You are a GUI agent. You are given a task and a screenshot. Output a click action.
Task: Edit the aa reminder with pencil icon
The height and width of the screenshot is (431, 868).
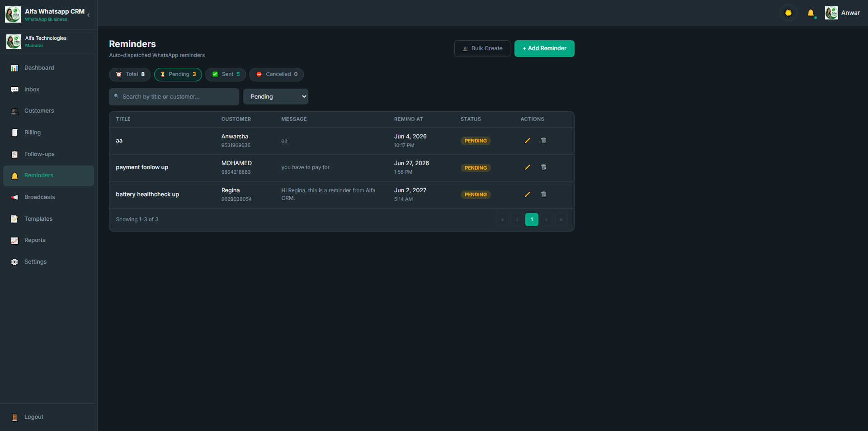click(527, 141)
